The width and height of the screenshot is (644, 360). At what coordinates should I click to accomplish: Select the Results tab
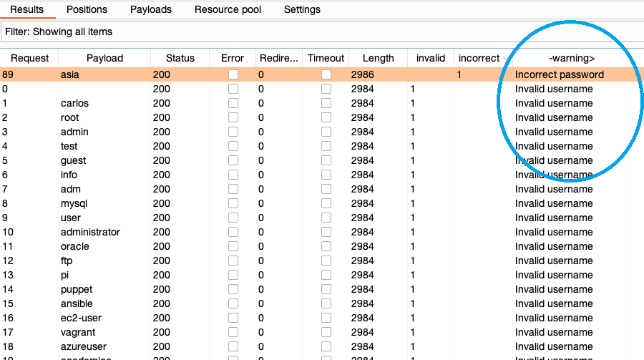click(26, 9)
